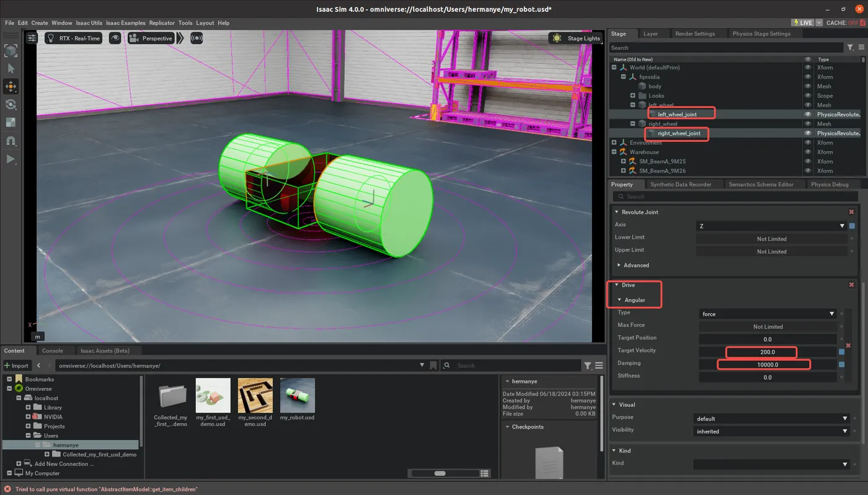Switch to the Render Settings tab

pos(695,33)
